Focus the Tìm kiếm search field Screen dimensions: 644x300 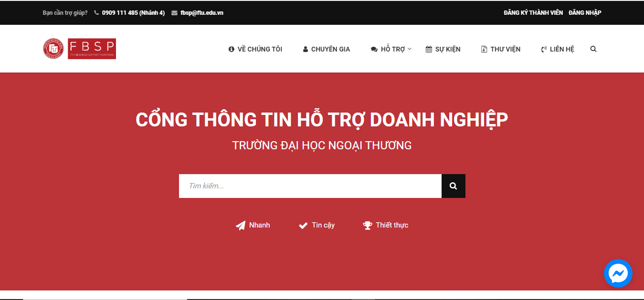tap(310, 186)
